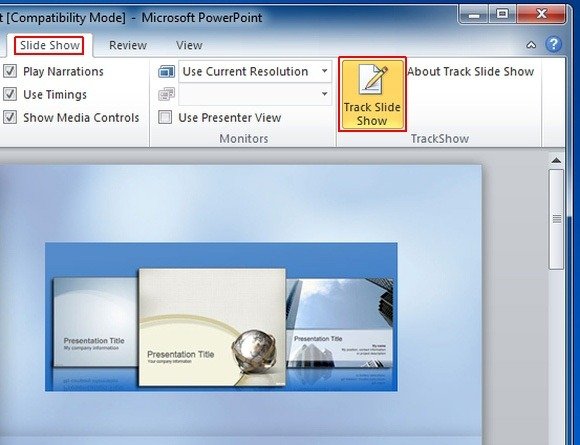Open the View ribbon tab
Image resolution: width=580 pixels, height=445 pixels.
(x=189, y=45)
